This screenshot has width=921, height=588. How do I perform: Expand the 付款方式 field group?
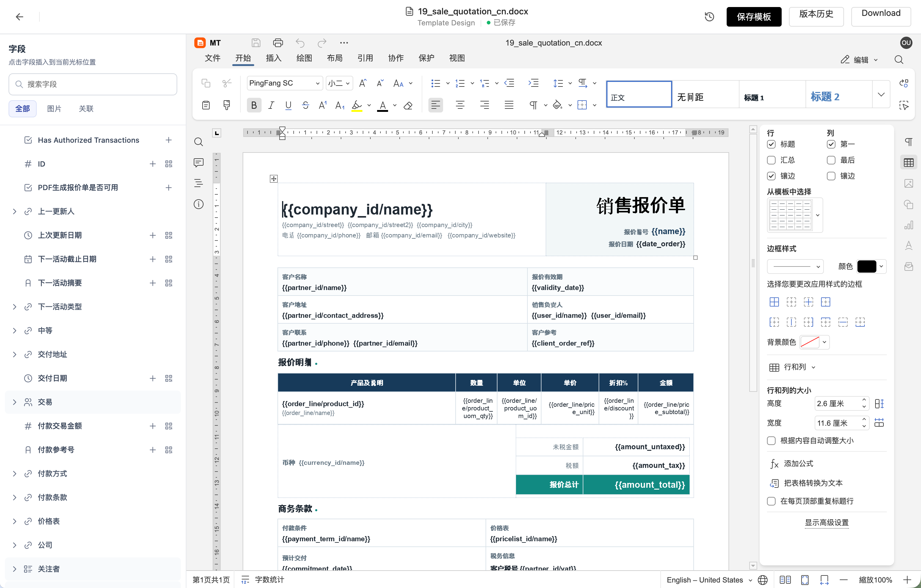point(15,474)
